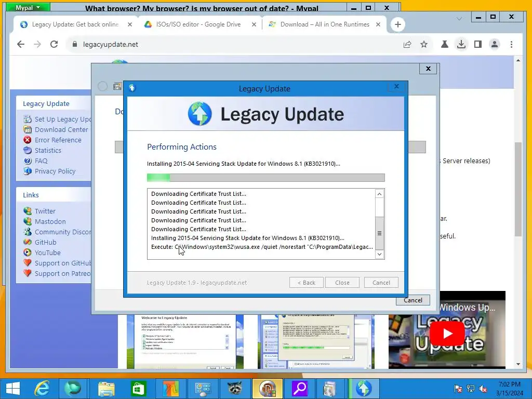
Task: Click the Action Center flag tray icon
Action: coord(458,389)
